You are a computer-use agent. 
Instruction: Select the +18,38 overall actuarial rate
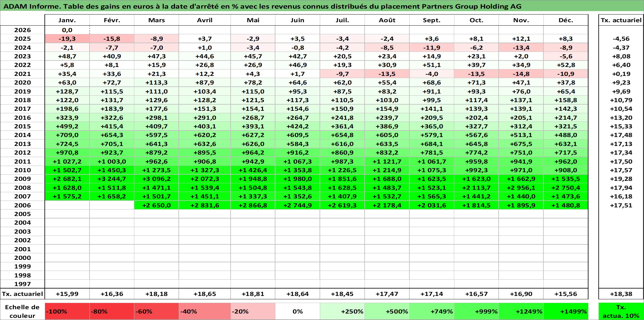(621, 294)
